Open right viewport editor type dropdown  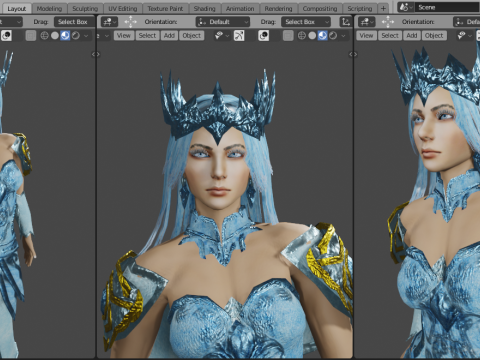click(367, 22)
